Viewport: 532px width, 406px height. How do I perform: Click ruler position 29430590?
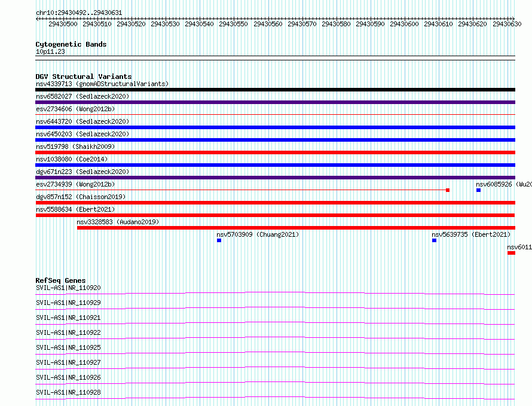370,24
